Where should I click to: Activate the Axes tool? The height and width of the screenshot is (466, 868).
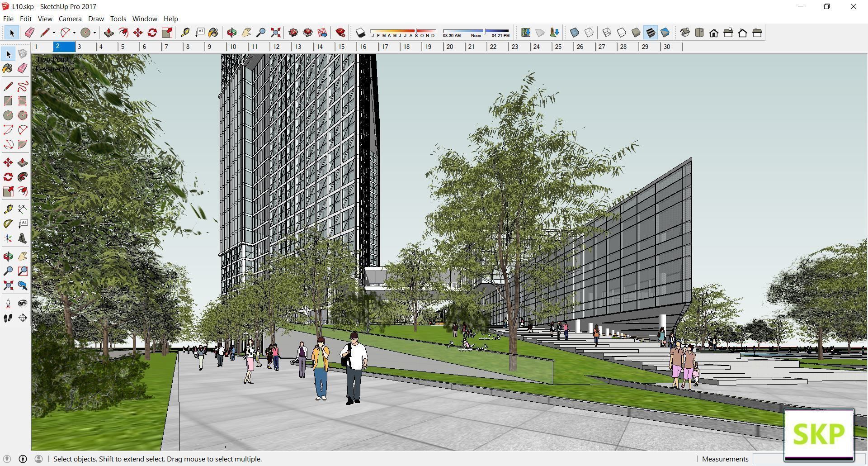tap(8, 238)
